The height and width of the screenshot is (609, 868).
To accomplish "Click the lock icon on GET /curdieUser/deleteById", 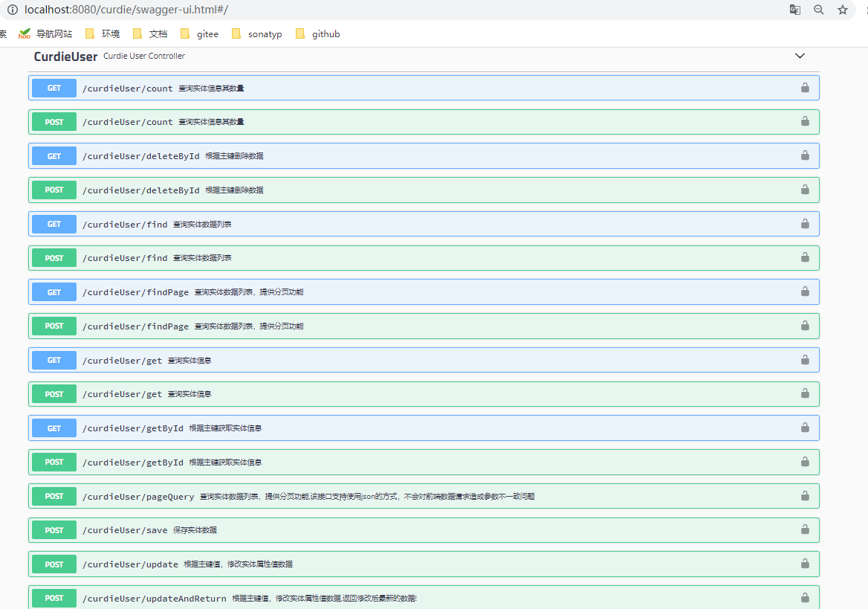I will 805,155.
